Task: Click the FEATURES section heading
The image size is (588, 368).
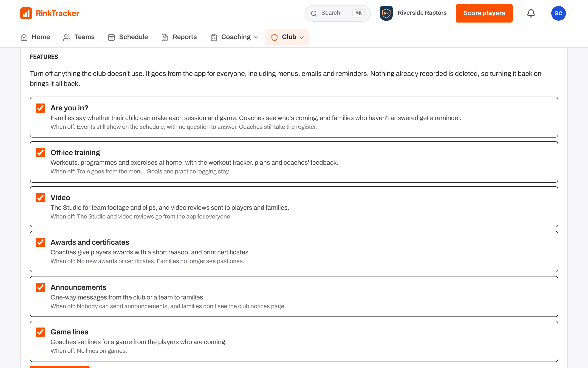Action: click(44, 57)
